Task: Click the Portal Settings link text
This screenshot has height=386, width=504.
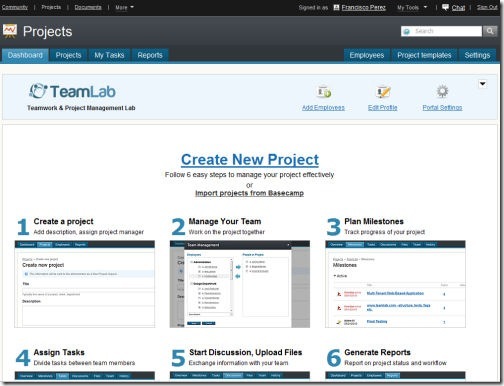Action: (442, 107)
